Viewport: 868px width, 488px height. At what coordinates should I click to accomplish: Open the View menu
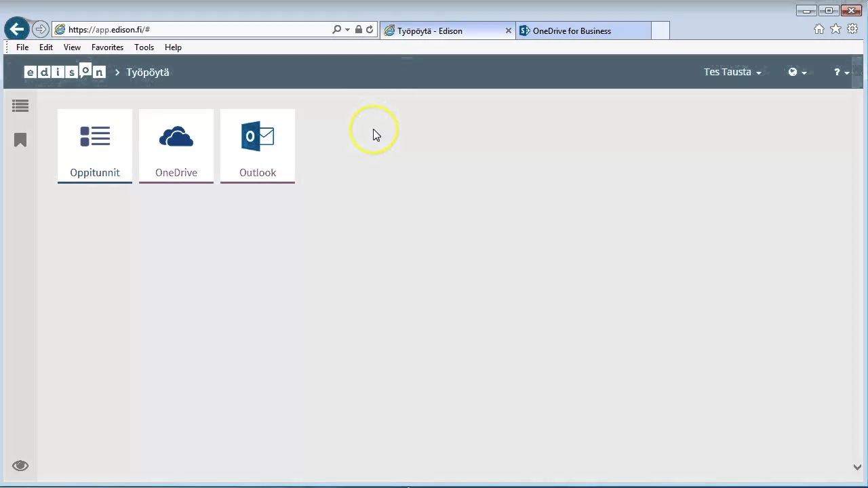[72, 47]
